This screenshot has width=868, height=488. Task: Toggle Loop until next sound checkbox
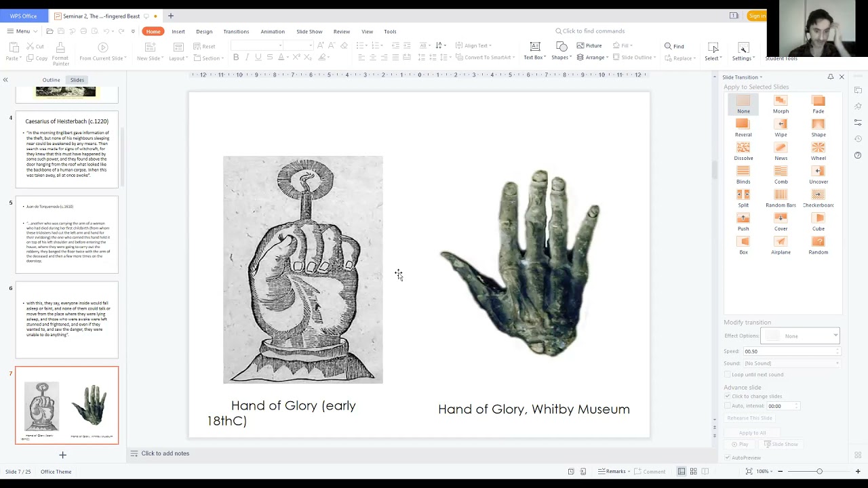[x=728, y=374]
